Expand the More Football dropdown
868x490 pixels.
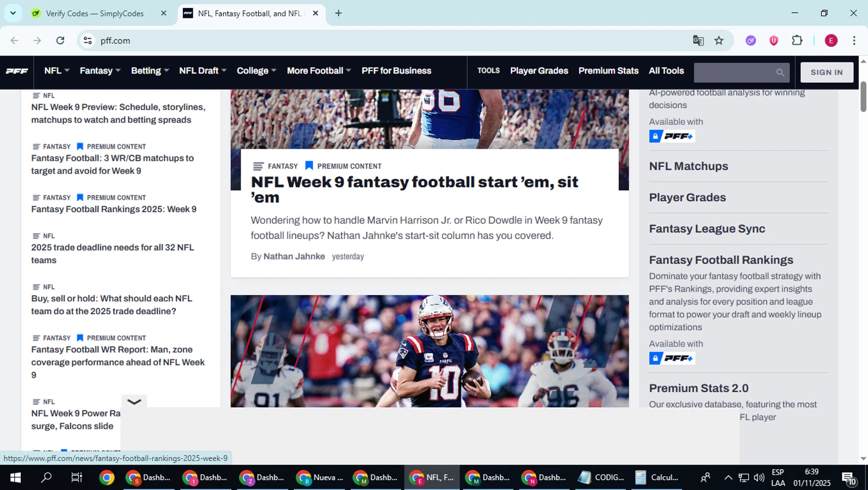point(319,71)
